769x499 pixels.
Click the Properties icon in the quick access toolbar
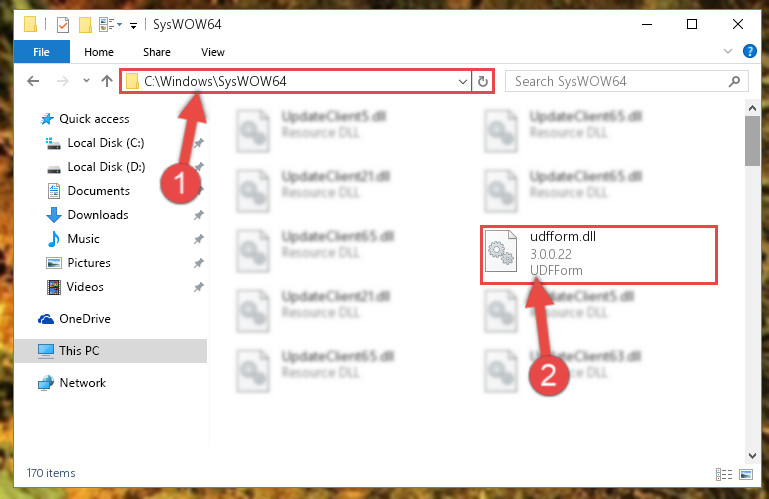coord(63,25)
